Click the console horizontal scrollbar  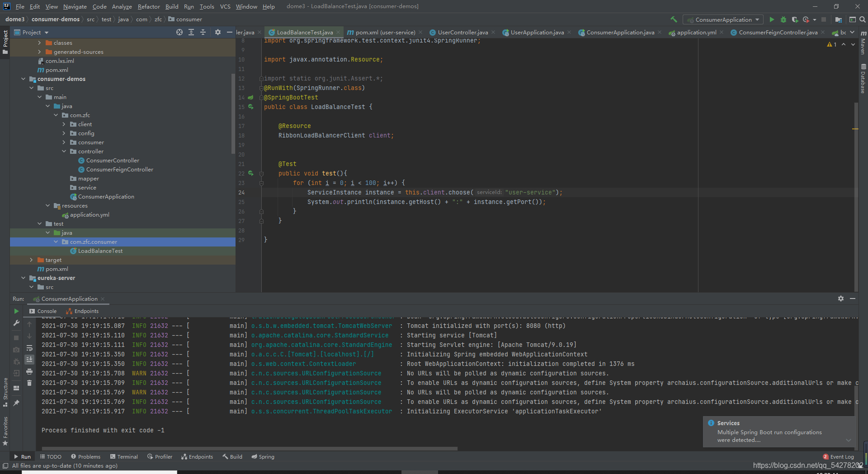coord(250,449)
